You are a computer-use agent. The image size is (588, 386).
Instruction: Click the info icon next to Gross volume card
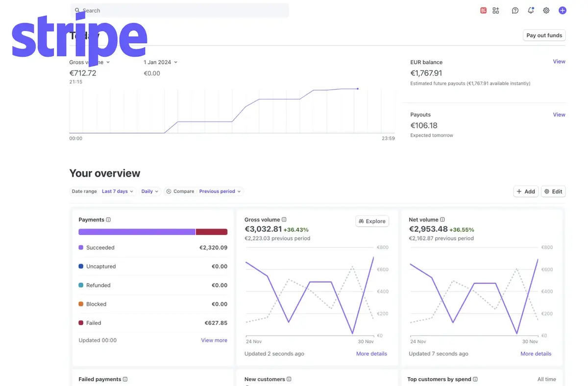pyautogui.click(x=284, y=220)
